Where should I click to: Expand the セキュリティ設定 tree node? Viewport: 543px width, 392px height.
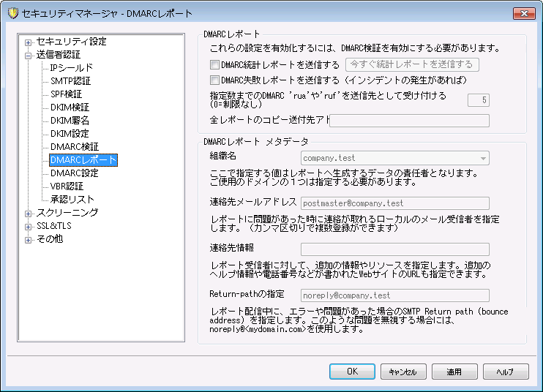(x=29, y=42)
